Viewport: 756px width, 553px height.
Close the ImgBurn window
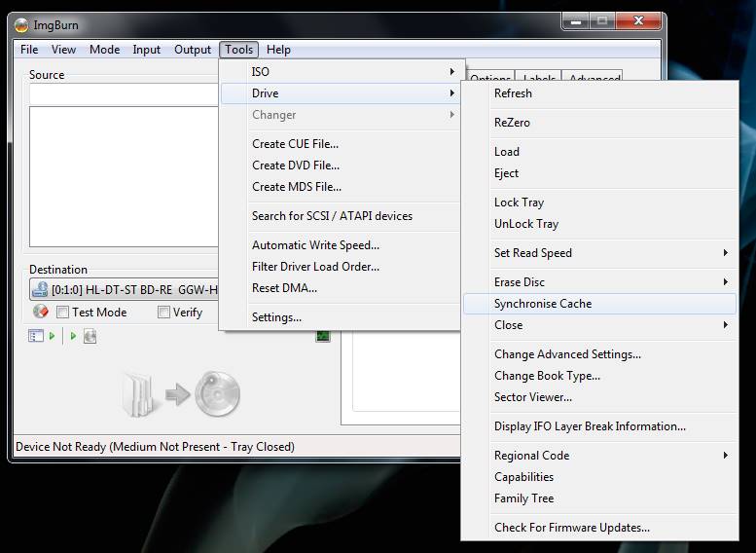click(638, 20)
